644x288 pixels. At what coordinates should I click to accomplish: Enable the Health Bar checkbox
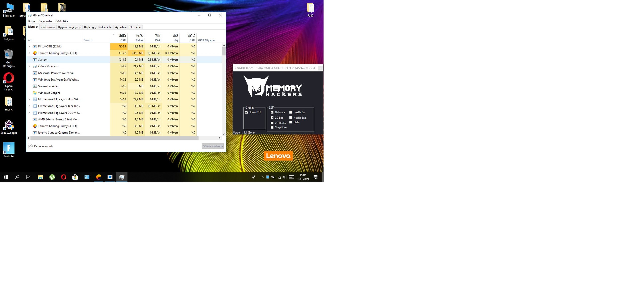(x=291, y=112)
